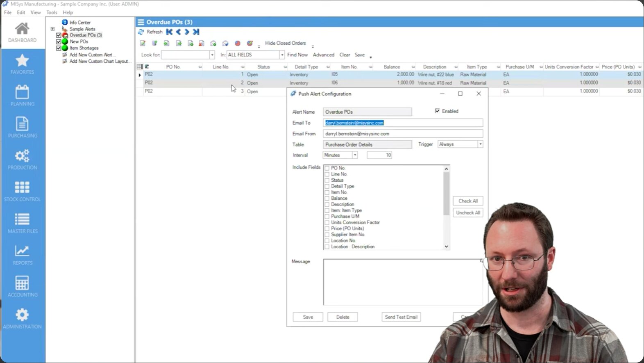Viewport: 644px width, 363px height.
Task: Open the Tools menu
Action: point(52,12)
